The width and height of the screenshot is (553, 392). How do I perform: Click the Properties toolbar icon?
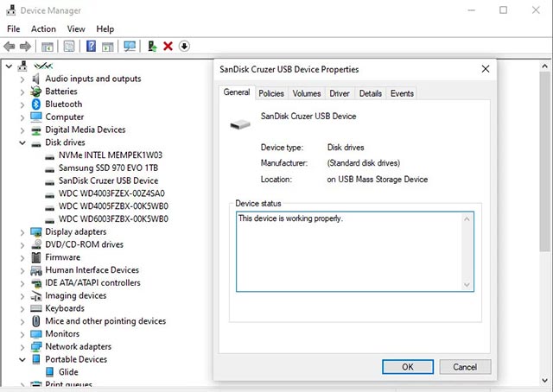69,46
